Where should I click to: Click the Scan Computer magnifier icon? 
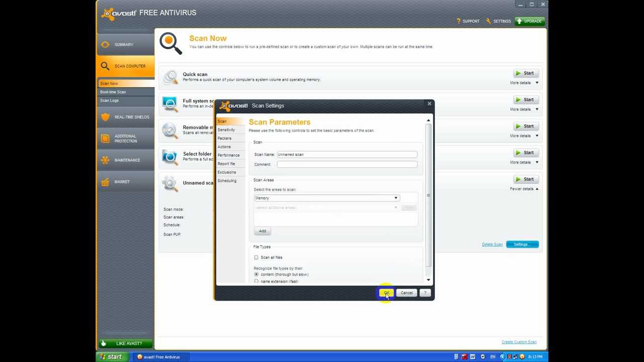click(x=105, y=66)
